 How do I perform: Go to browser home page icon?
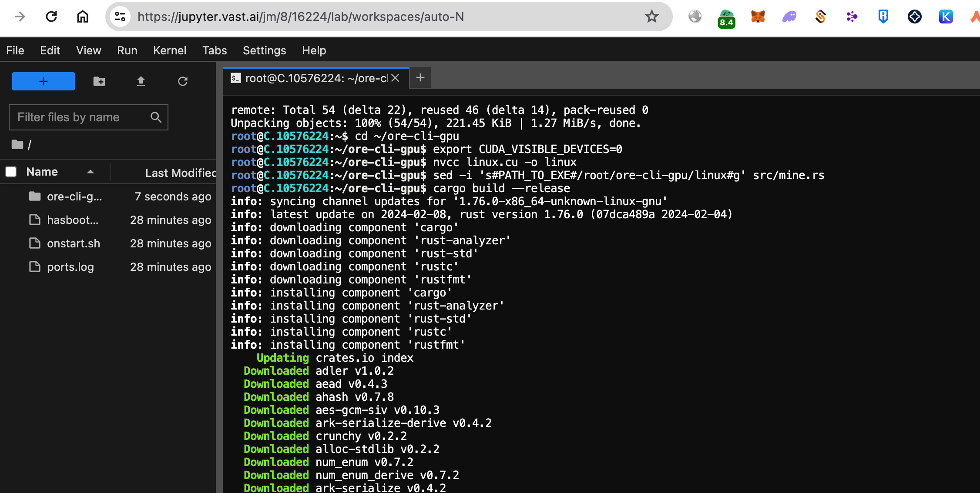click(82, 17)
